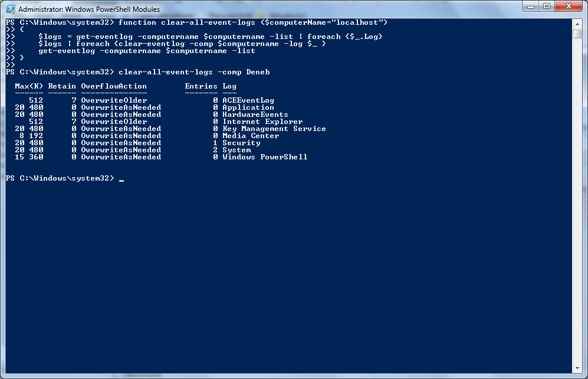Click the Application log name
Viewport: 588px width, 379px height.
coord(248,107)
